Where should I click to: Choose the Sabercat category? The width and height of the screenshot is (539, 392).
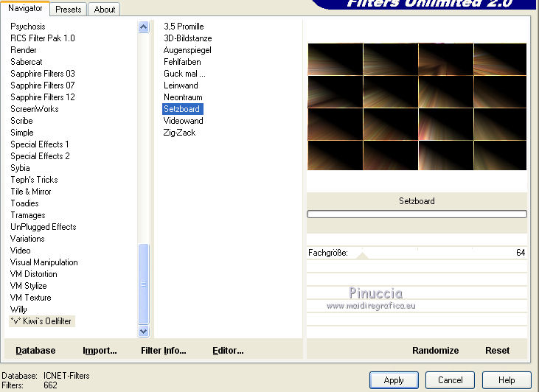tap(27, 62)
